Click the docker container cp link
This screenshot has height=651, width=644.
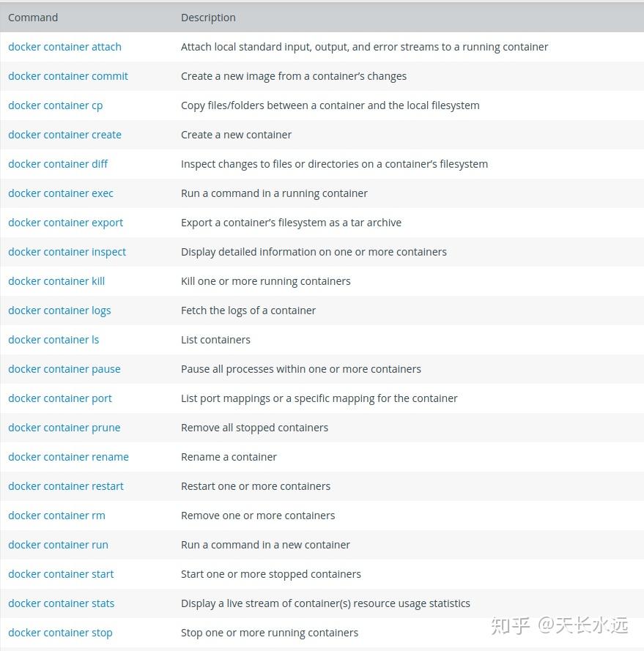tap(55, 106)
